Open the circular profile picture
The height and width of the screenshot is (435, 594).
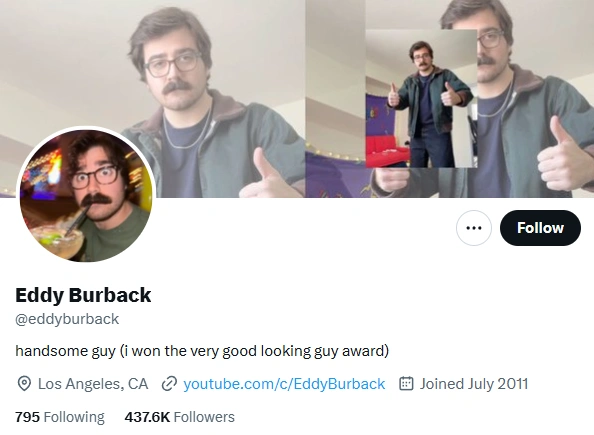click(x=86, y=196)
